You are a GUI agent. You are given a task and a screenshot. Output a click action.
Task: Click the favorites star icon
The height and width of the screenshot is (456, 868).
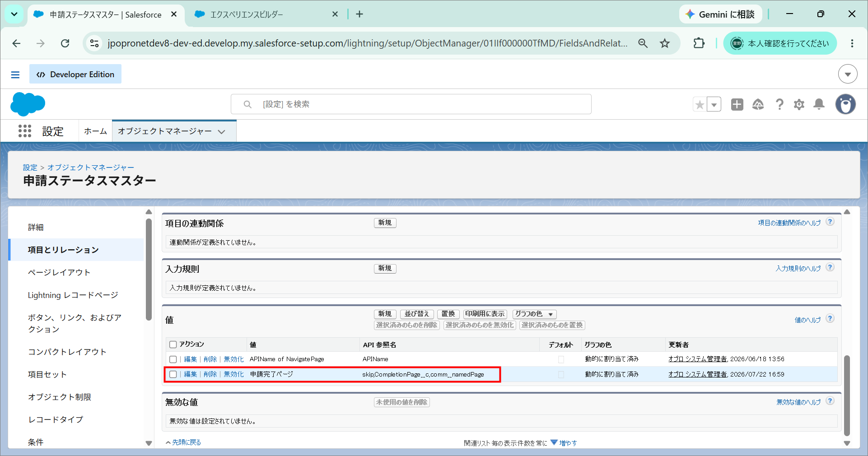[x=700, y=105]
